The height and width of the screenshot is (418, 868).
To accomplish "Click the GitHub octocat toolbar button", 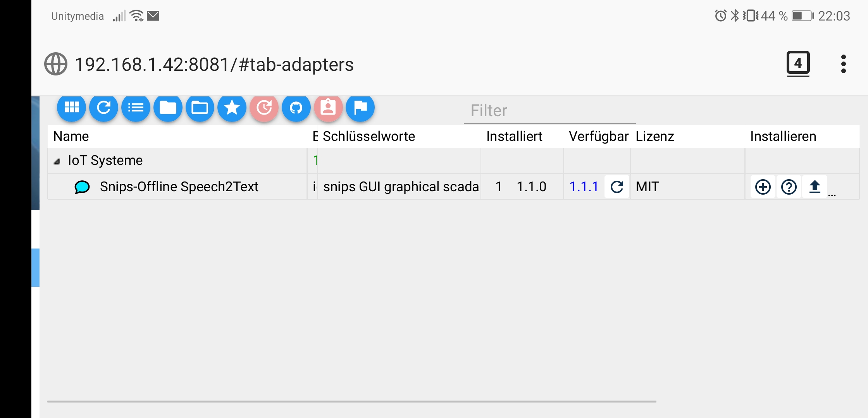I will (296, 108).
